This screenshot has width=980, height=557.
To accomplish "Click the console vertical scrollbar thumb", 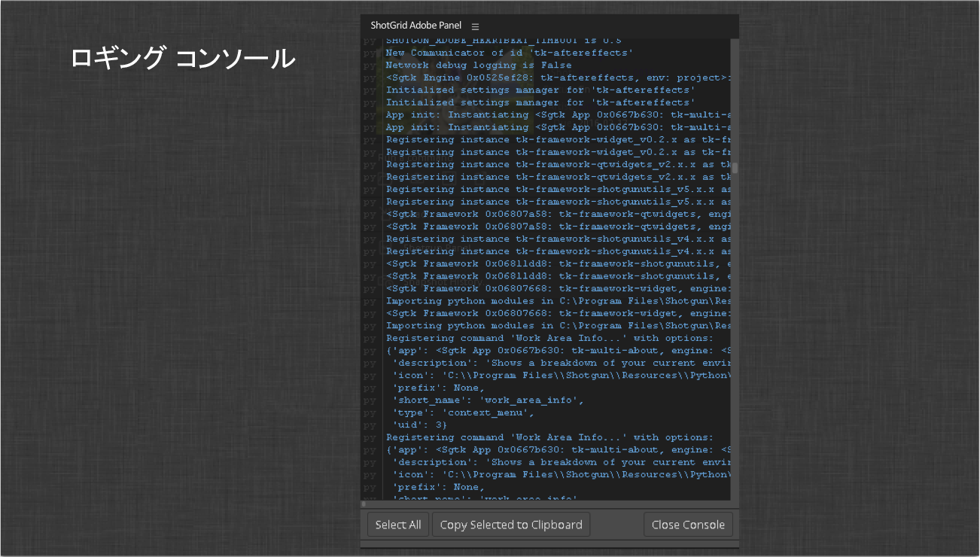I will pos(735,168).
